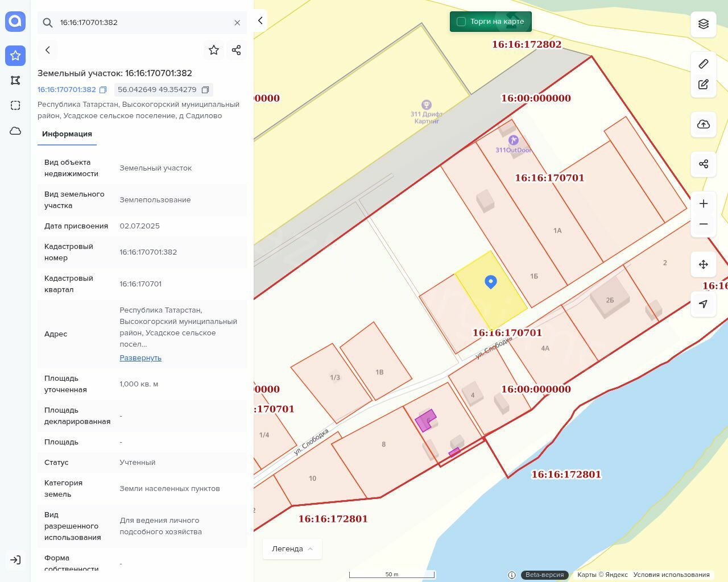This screenshot has height=582, width=728.
Task: Enable the Торги на карте checkbox
Action: 461,22
